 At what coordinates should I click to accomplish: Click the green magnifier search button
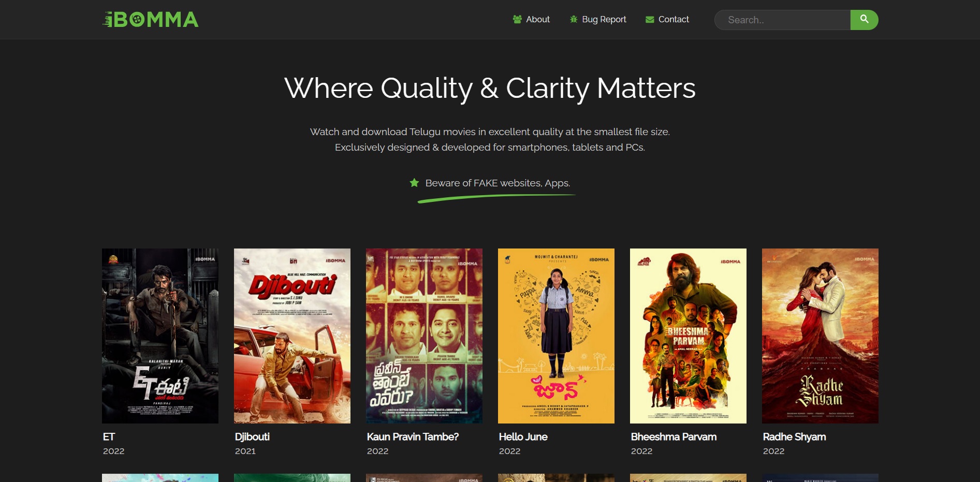point(864,20)
